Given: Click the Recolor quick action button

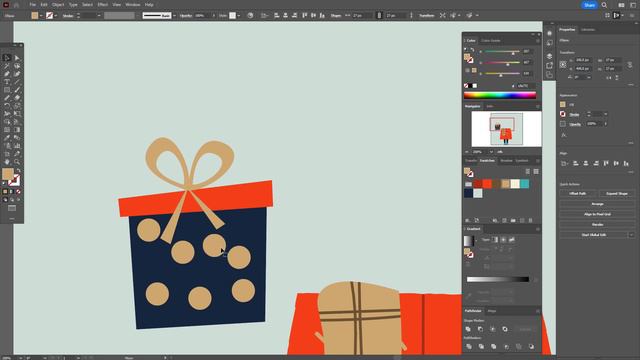Looking at the screenshot, I should pos(597,224).
